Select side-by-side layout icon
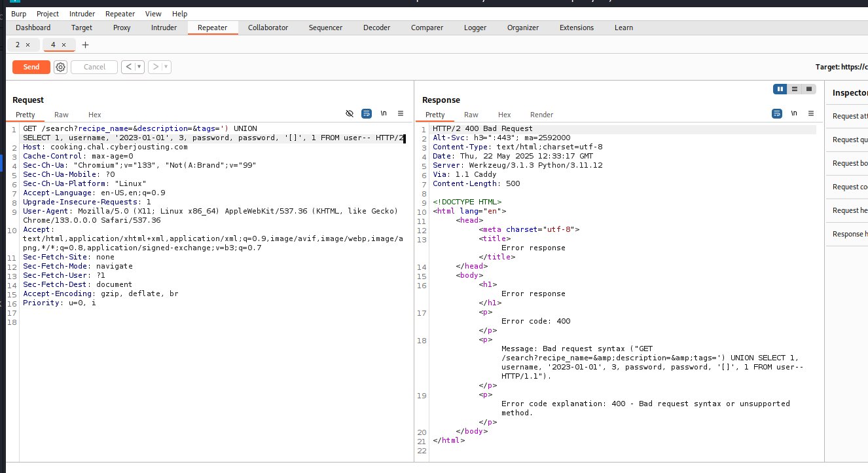Image resolution: width=868 pixels, height=473 pixels. click(x=780, y=89)
